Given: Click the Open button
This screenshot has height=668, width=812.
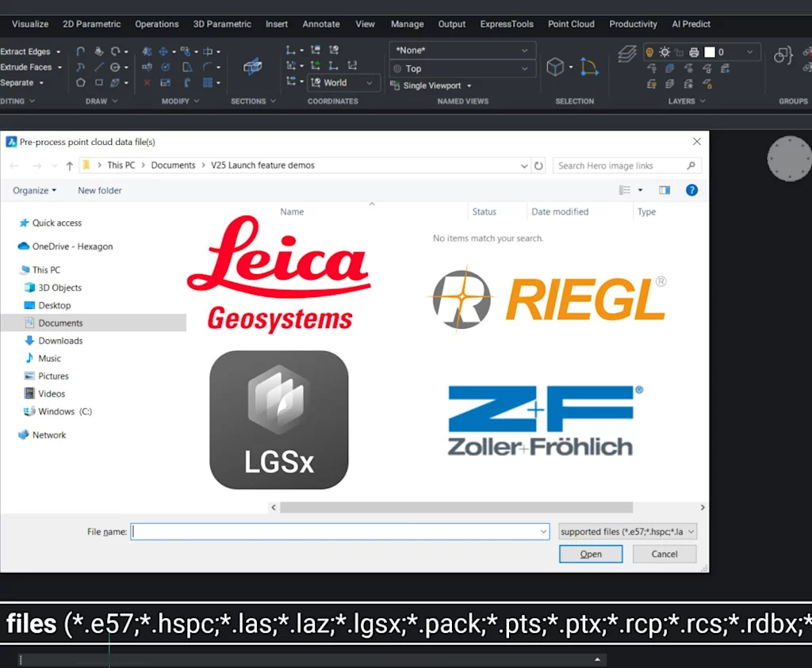Looking at the screenshot, I should 591,554.
